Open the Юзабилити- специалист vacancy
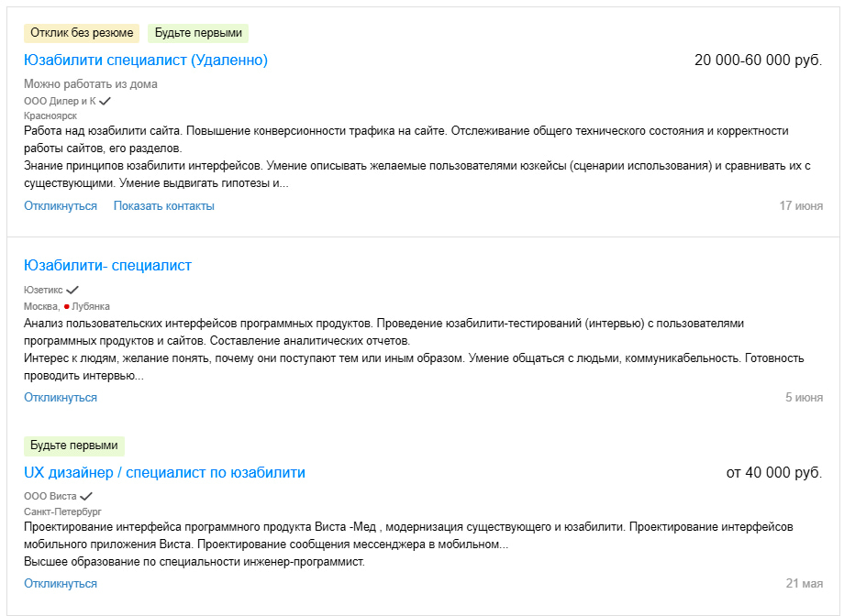This screenshot has height=616, width=844. coord(107,265)
